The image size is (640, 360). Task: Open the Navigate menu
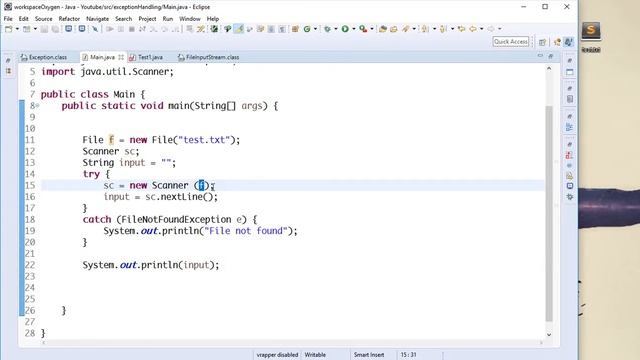click(x=98, y=19)
